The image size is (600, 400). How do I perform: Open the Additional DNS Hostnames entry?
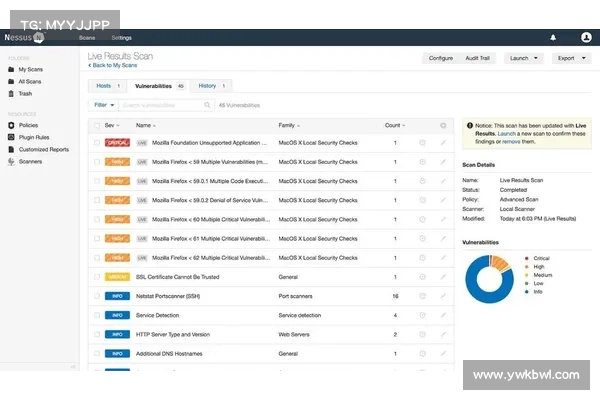(169, 354)
